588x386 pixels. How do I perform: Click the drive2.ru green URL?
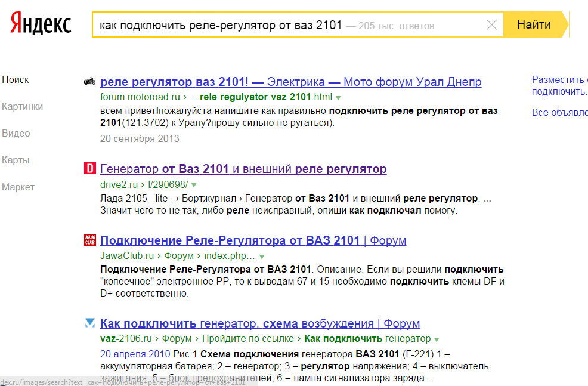pyautogui.click(x=119, y=184)
